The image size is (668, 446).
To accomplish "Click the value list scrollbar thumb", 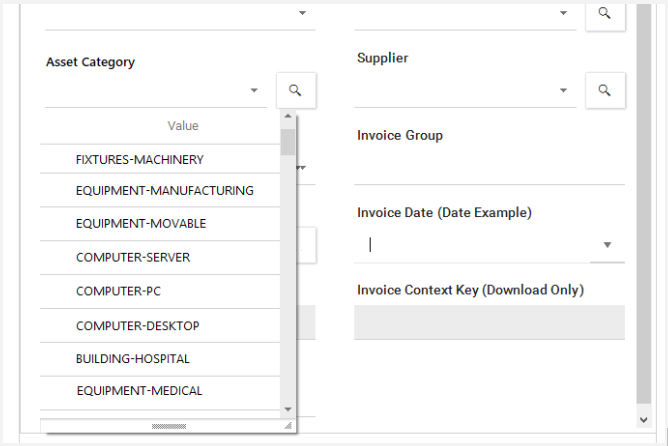I will [x=288, y=142].
